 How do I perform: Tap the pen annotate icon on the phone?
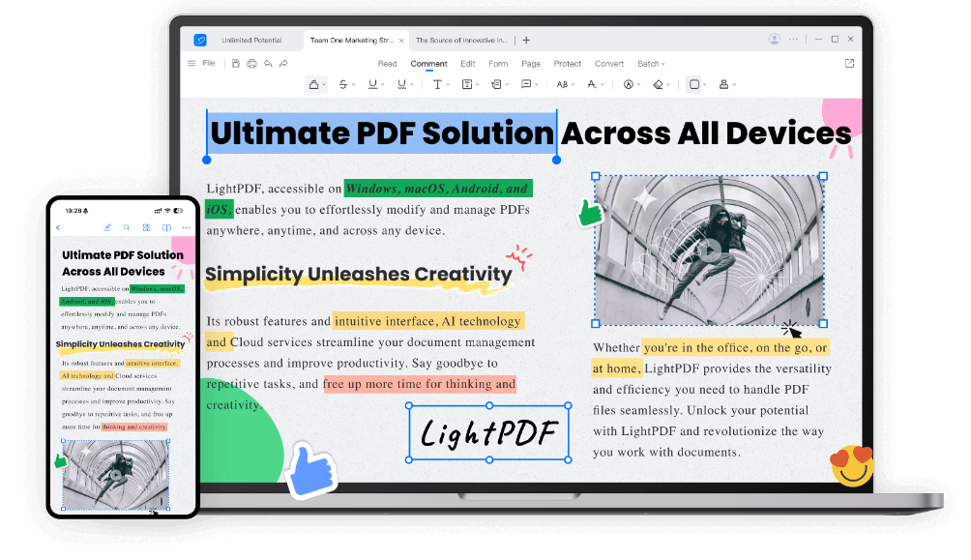[x=107, y=228]
